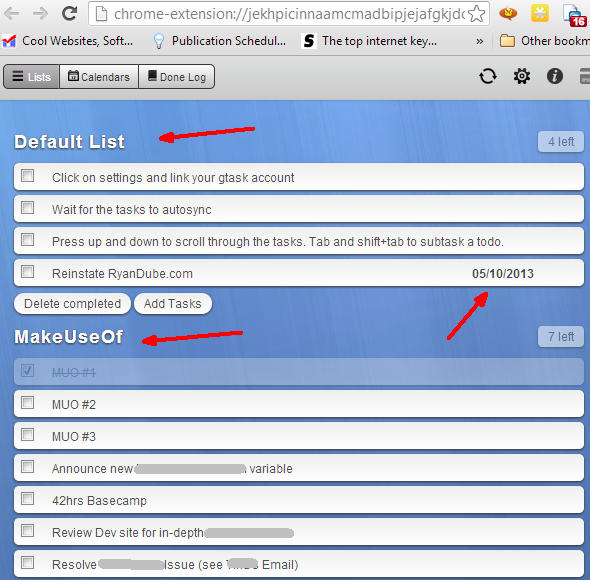
Task: Click the Reinstate RyanDube.com task text
Action: (x=122, y=274)
